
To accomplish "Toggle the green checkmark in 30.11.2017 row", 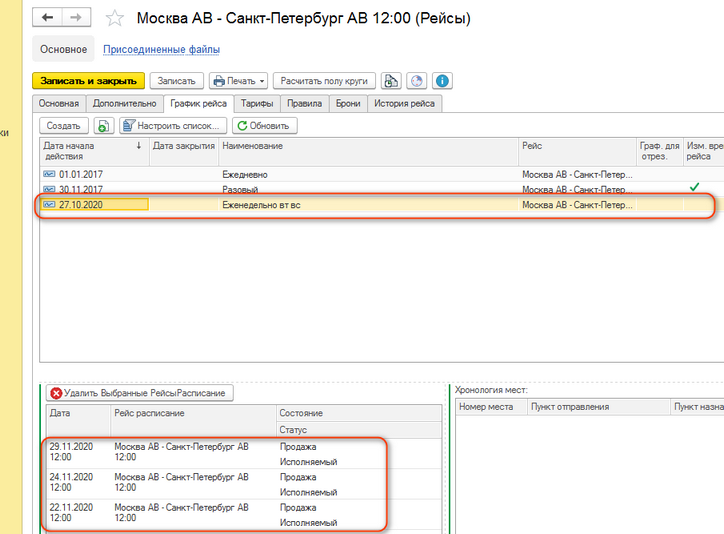I will (x=694, y=188).
